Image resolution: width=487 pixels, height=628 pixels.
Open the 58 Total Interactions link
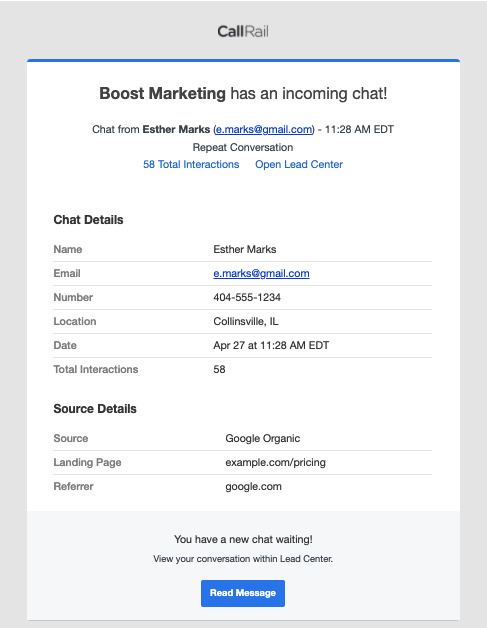[191, 164]
